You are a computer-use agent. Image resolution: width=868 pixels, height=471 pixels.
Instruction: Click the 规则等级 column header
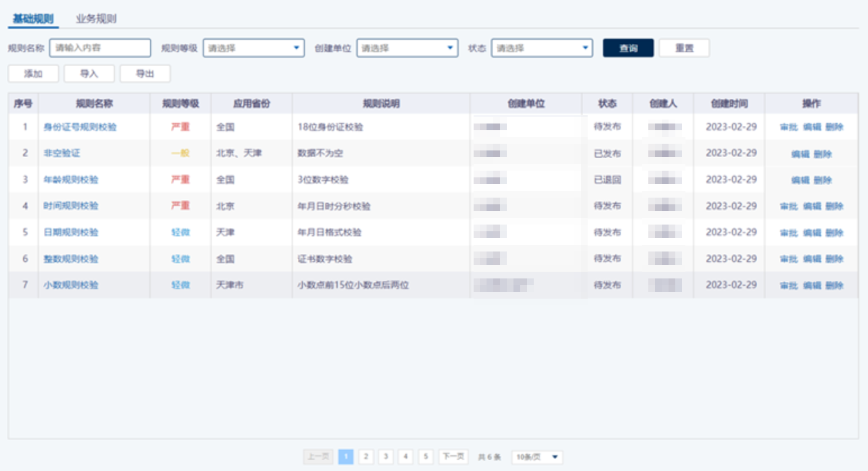point(180,103)
